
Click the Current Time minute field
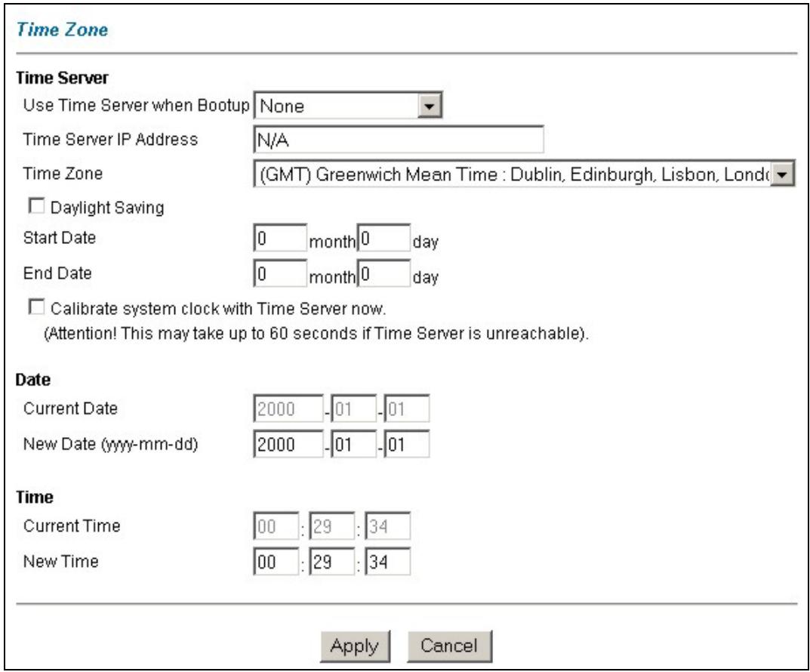click(x=331, y=526)
